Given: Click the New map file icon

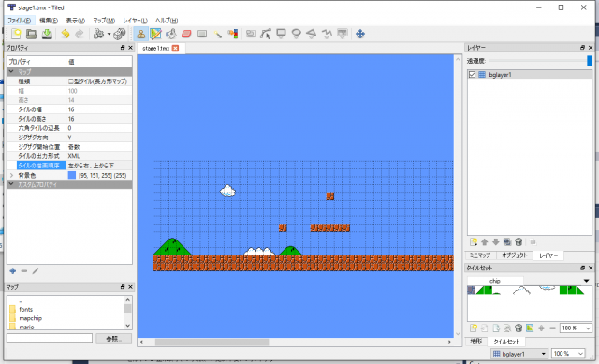Looking at the screenshot, I should (16, 34).
